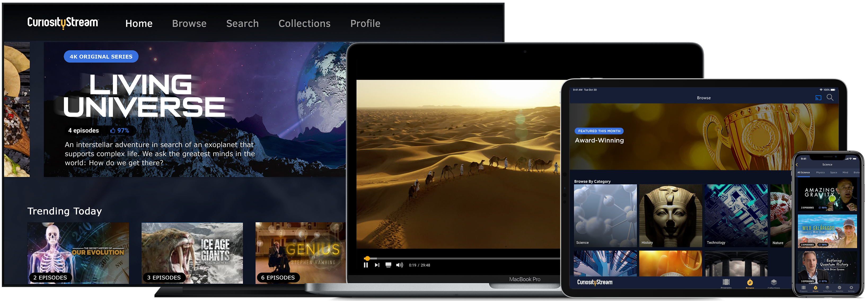Click the 4K Original Series badge
The image size is (868, 301).
101,57
